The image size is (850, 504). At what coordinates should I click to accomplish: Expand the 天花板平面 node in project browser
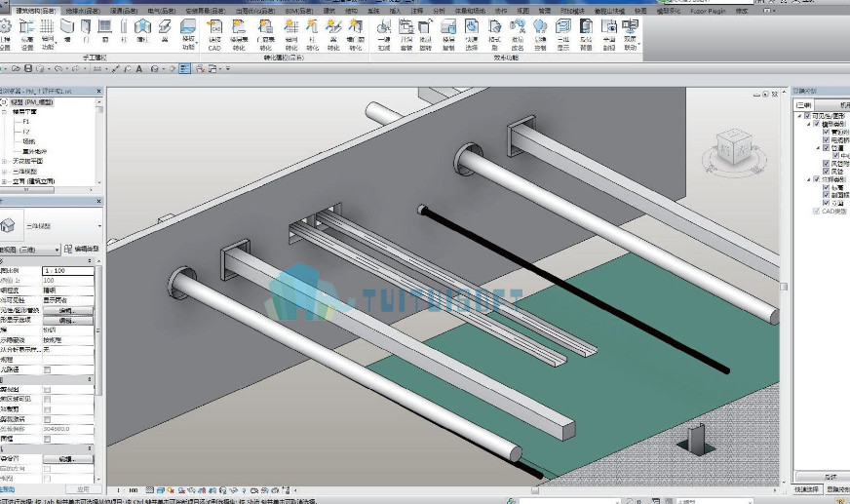click(x=4, y=161)
